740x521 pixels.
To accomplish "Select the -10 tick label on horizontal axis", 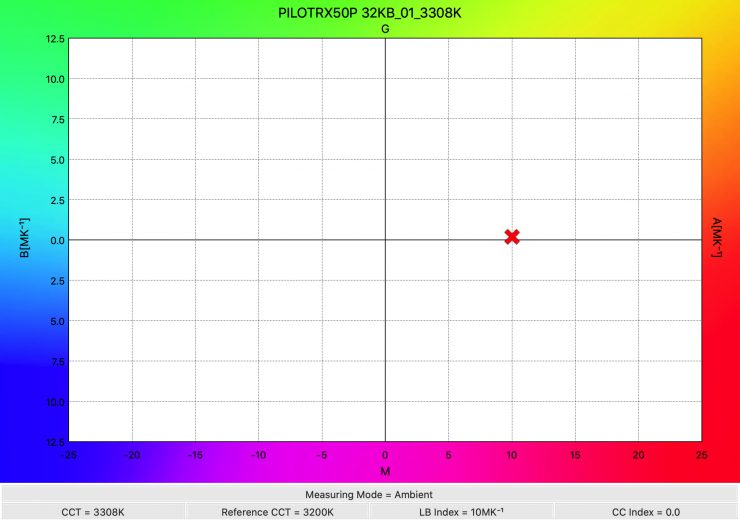I will coord(258,454).
